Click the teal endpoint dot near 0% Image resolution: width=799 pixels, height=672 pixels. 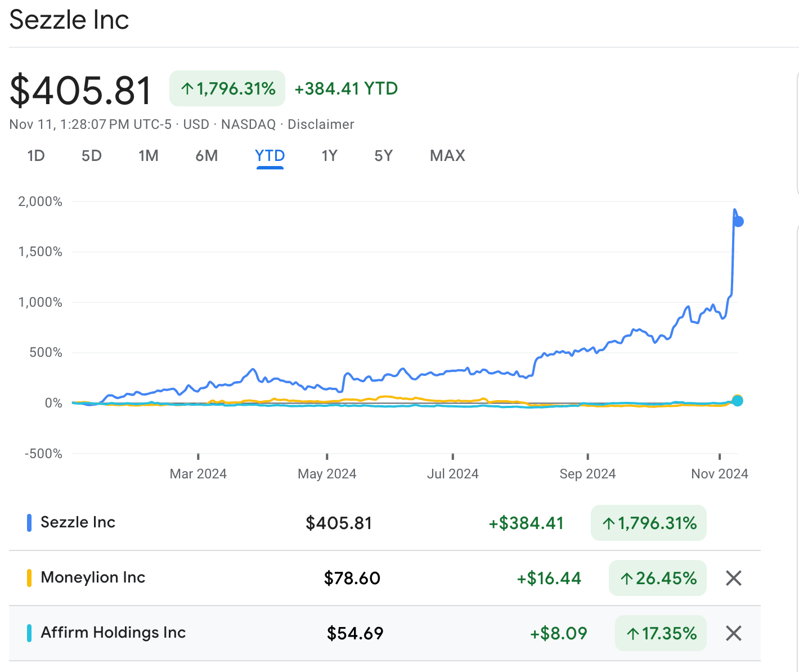coord(737,401)
